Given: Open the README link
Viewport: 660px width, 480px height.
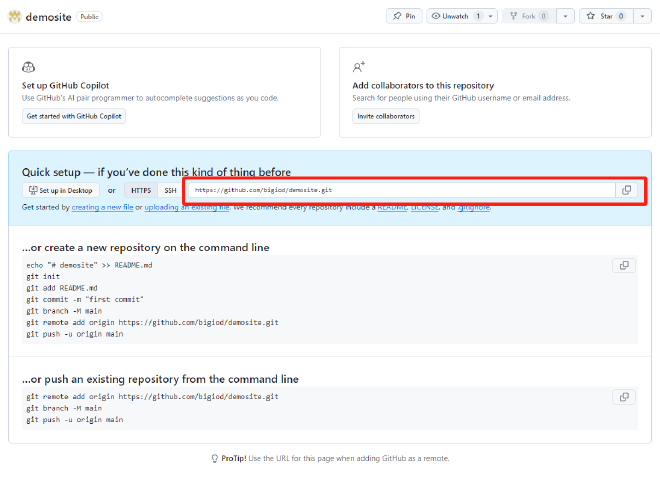Looking at the screenshot, I should pyautogui.click(x=392, y=207).
